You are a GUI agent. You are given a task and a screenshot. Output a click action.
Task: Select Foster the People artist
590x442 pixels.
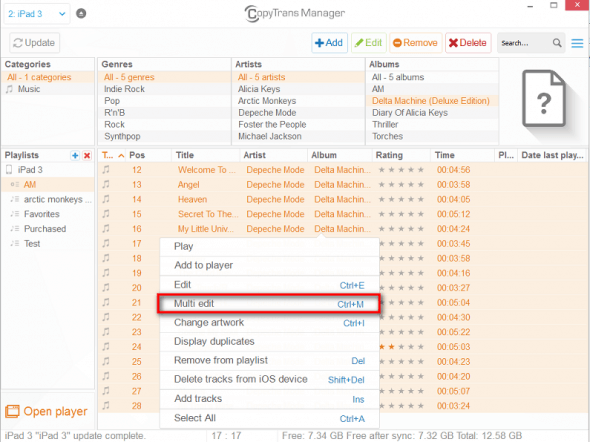click(x=299, y=125)
